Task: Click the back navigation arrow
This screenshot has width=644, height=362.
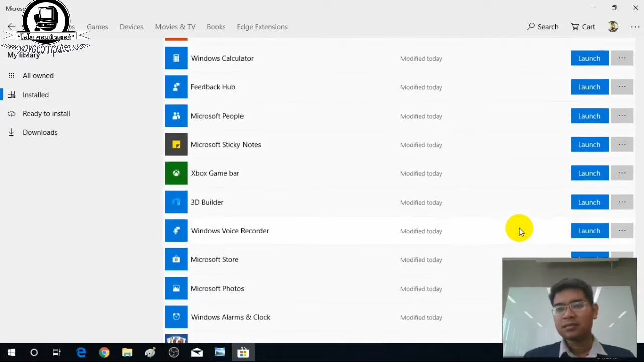Action: point(11,27)
